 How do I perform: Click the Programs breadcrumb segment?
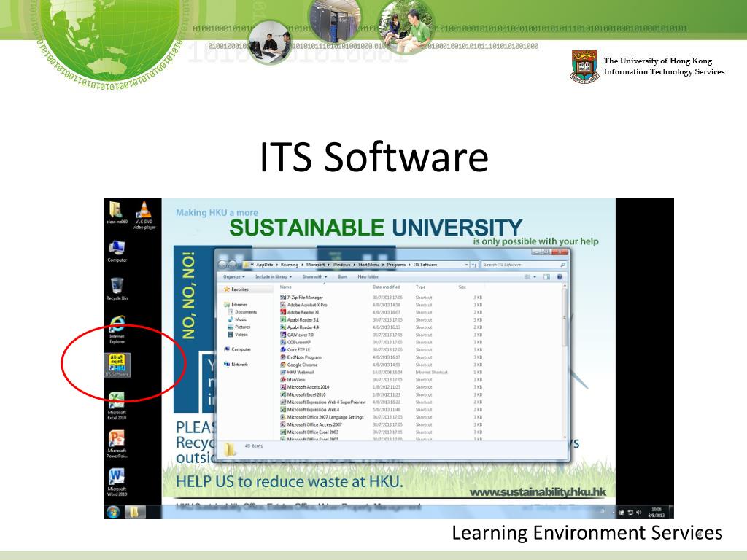[396, 265]
